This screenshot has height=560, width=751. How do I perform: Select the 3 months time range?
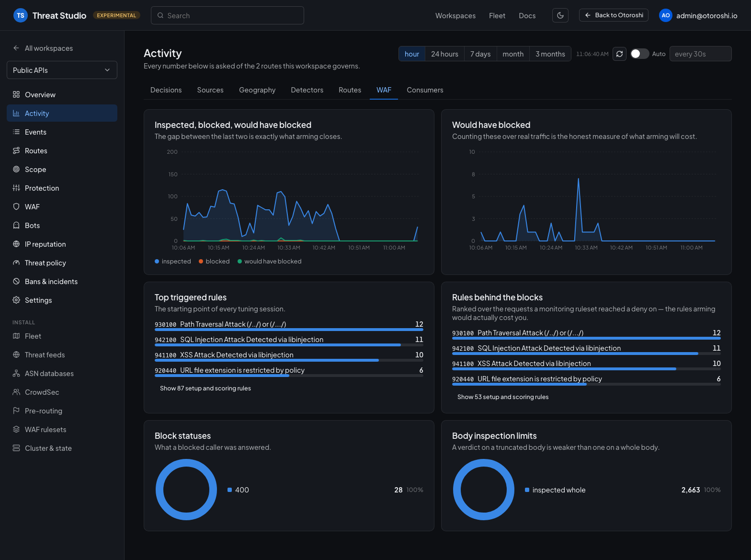pos(550,54)
